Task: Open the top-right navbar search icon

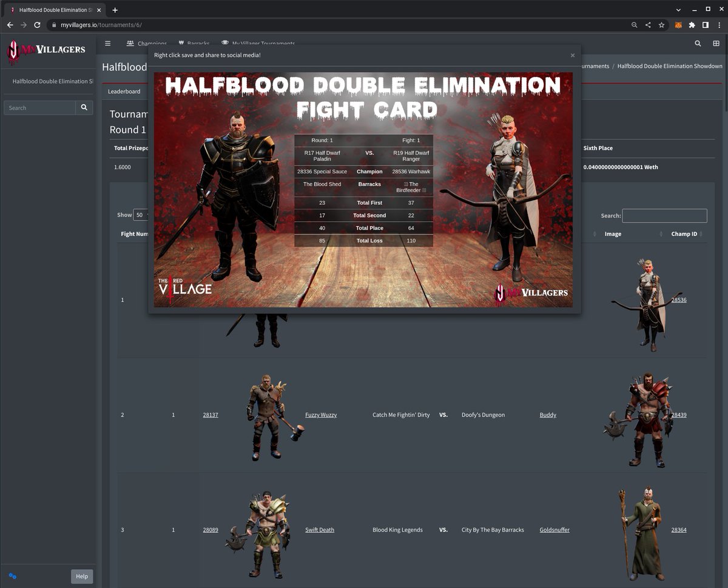Action: 698,44
